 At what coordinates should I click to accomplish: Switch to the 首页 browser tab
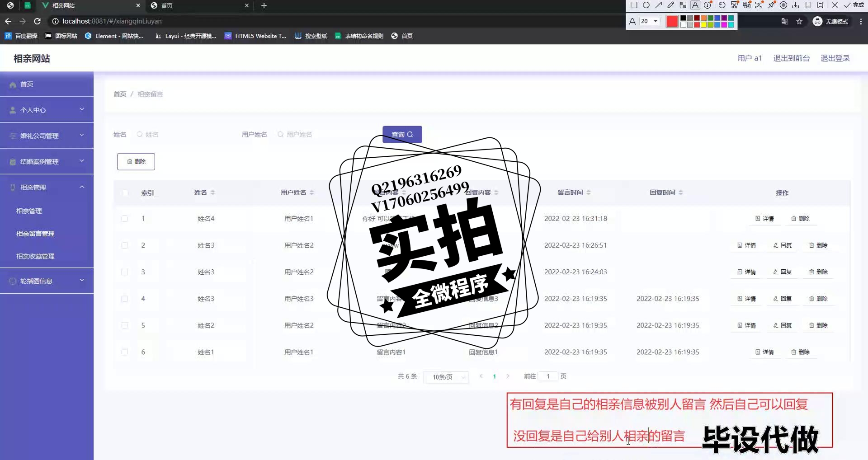pos(200,5)
